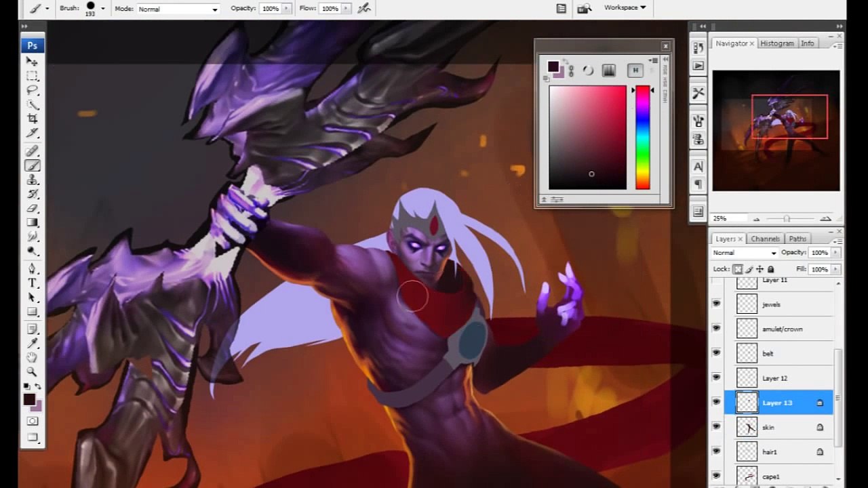Image resolution: width=868 pixels, height=488 pixels.
Task: Select the Clone Stamp tool
Action: pos(32,180)
